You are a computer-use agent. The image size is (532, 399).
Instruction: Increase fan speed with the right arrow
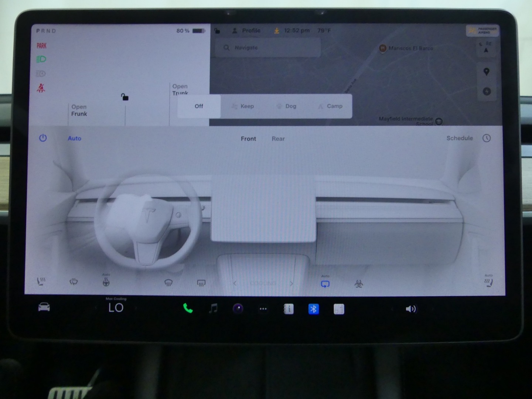pyautogui.click(x=291, y=284)
